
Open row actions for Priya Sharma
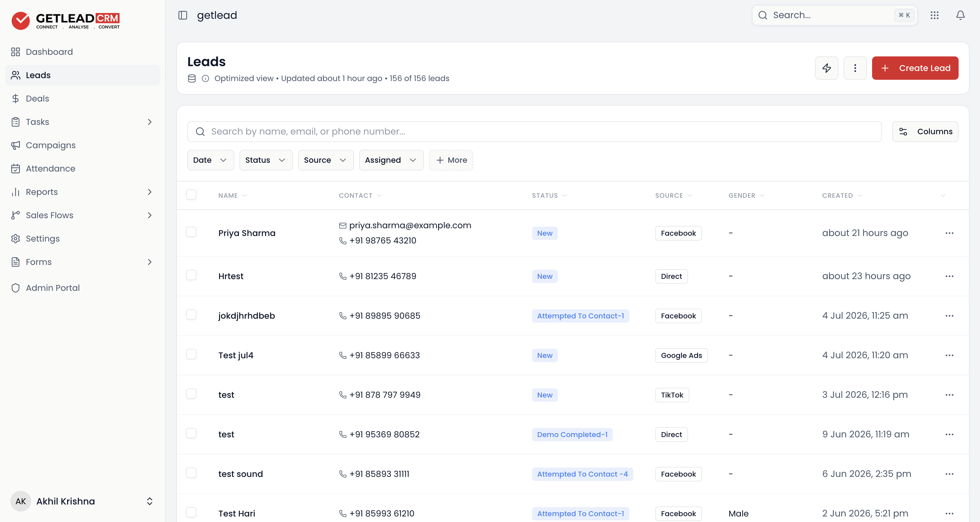coord(949,233)
